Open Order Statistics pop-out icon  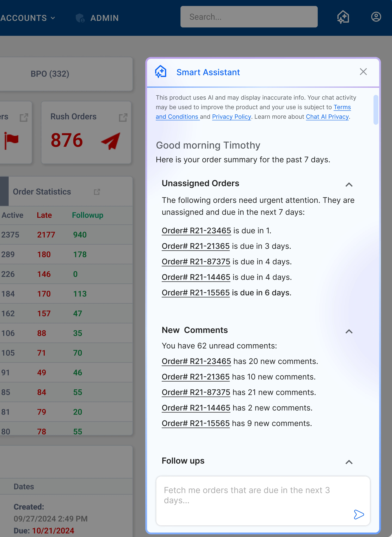click(97, 192)
